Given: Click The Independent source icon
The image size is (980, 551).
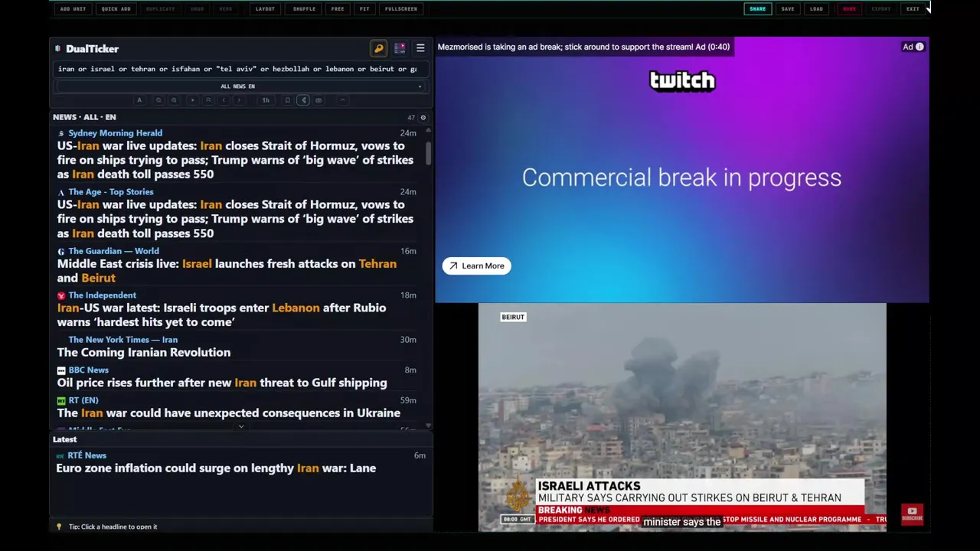Looking at the screenshot, I should (61, 295).
